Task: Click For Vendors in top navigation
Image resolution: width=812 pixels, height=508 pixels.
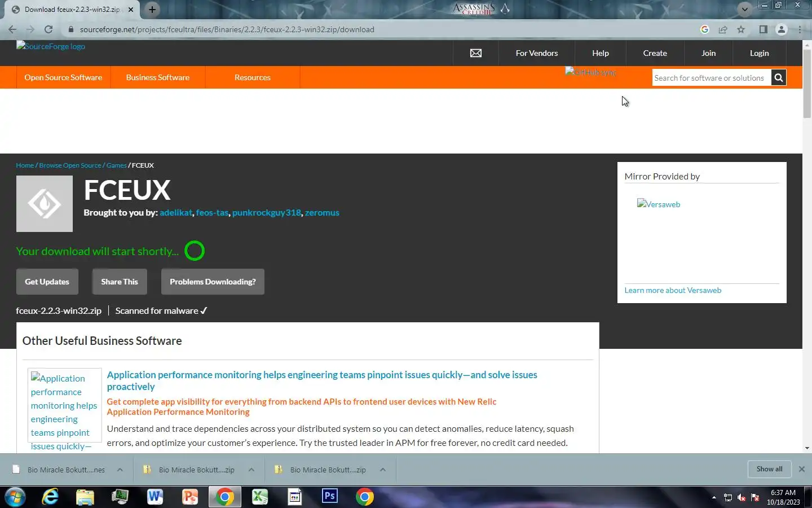Action: click(537, 53)
